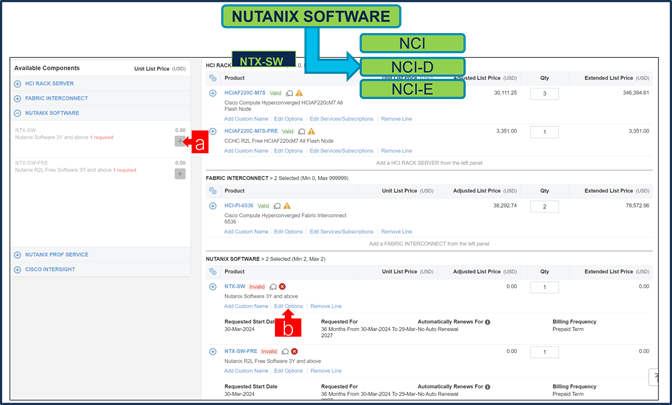Click the headset support icon for NTX-SW
This screenshot has width=672, height=405.
273,287
